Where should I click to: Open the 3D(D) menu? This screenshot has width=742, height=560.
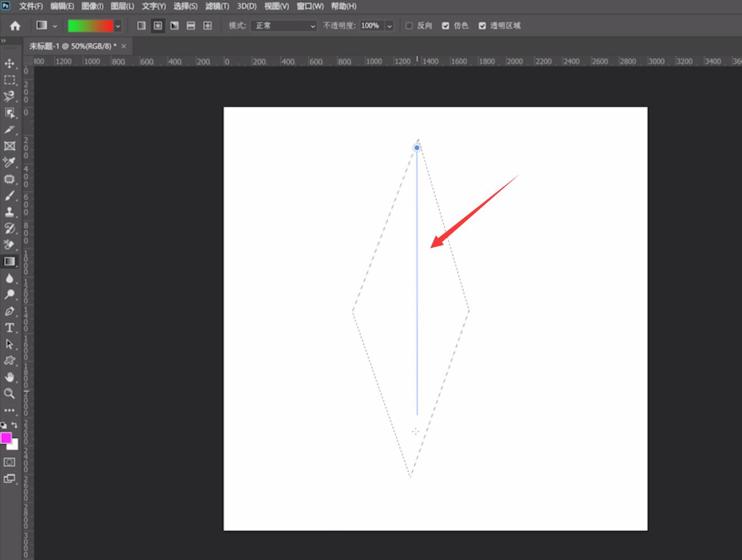pos(247,6)
